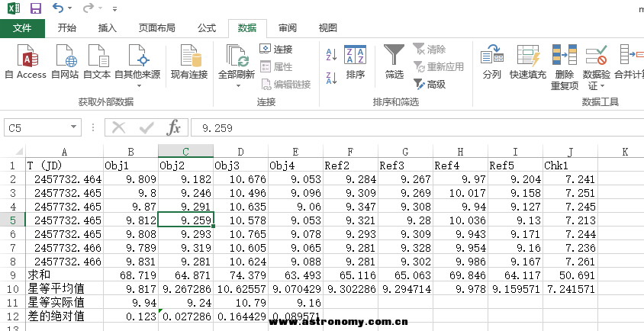
Task: Click Text to Columns (分列)
Action: click(492, 62)
